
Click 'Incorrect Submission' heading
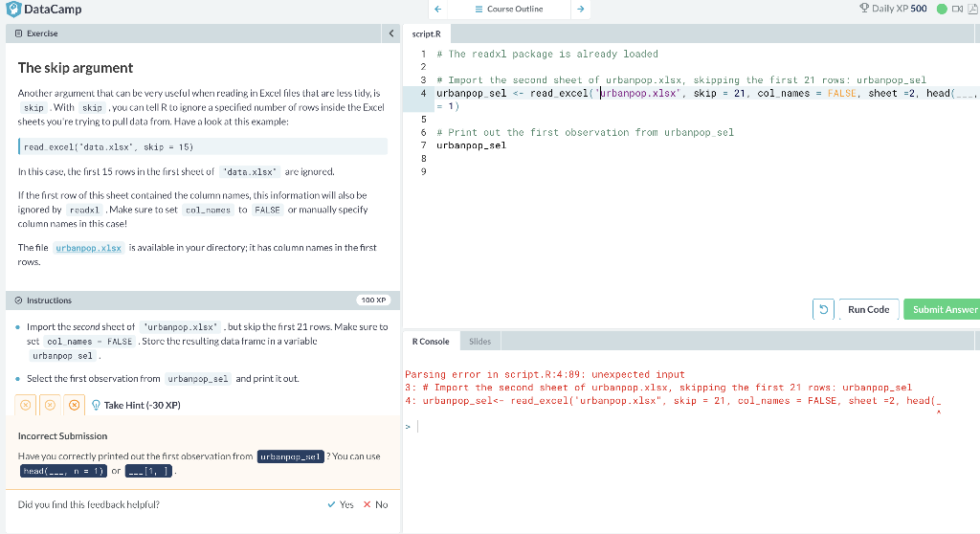tap(62, 436)
